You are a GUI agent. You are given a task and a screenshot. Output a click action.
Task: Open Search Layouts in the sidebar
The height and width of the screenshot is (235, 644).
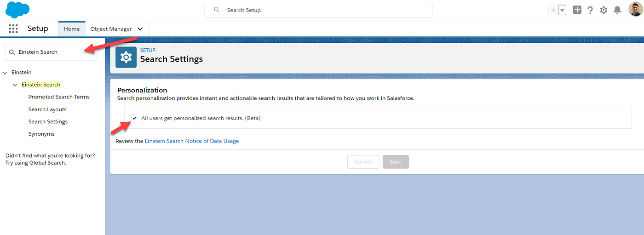(x=47, y=109)
